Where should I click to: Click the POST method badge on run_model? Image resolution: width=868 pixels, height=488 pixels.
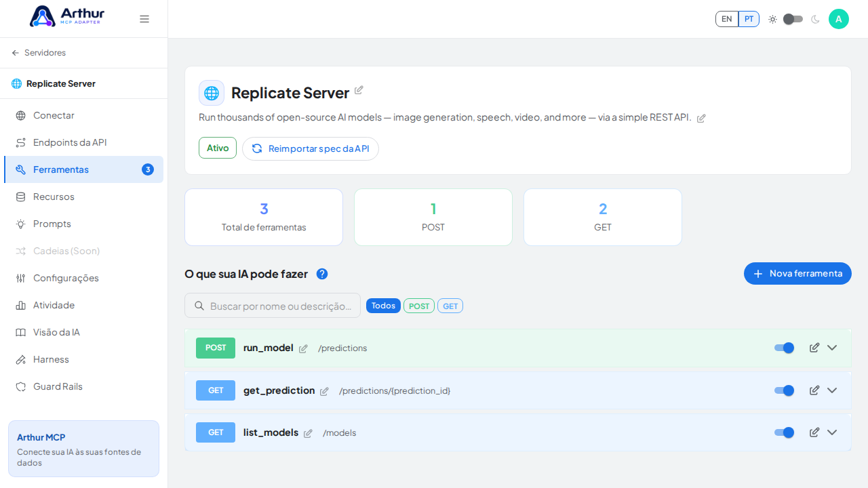click(216, 348)
